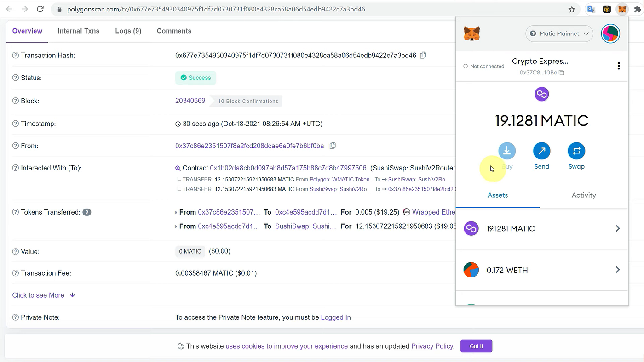The image size is (644, 362).
Task: Open block 20340669 link
Action: pos(190,101)
